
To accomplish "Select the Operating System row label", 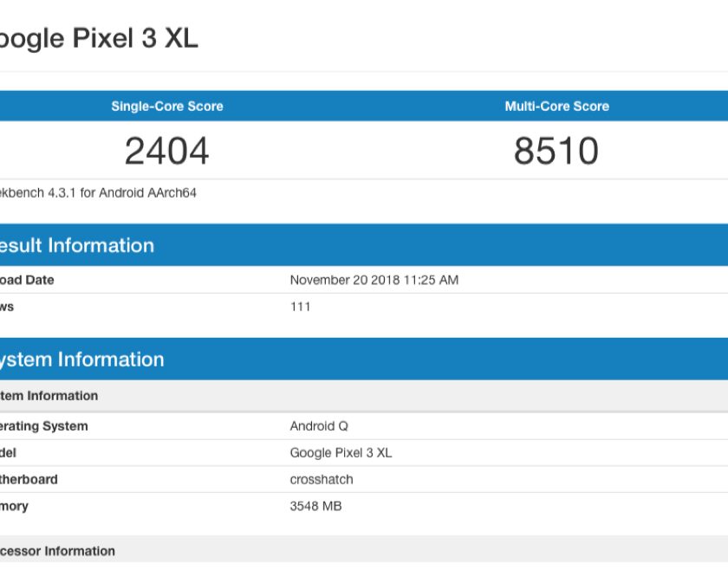I will pyautogui.click(x=43, y=426).
